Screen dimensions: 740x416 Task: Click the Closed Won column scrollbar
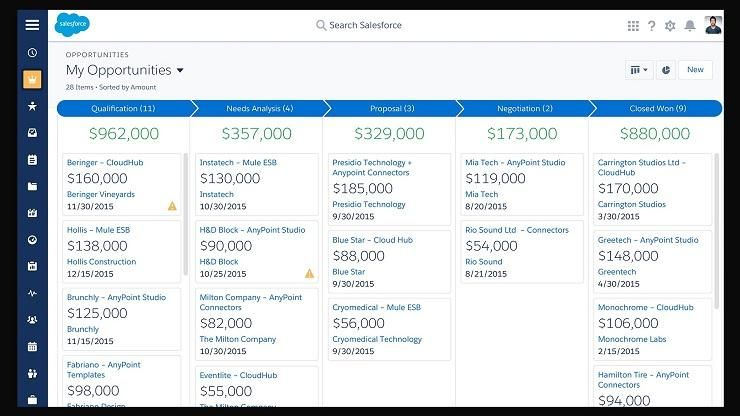[716, 230]
